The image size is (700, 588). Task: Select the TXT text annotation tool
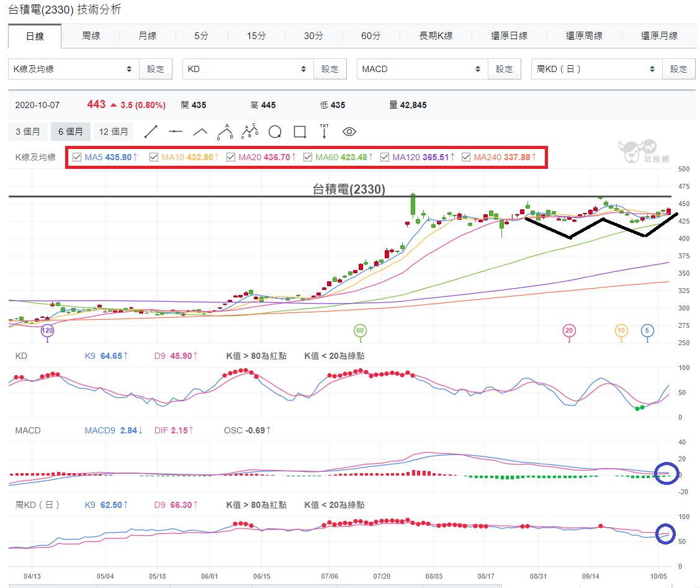pos(324,132)
